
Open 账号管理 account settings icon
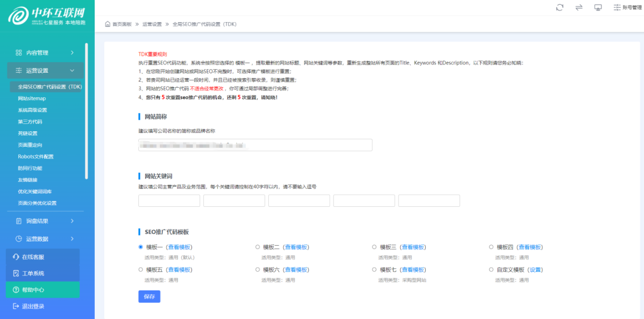click(x=618, y=7)
